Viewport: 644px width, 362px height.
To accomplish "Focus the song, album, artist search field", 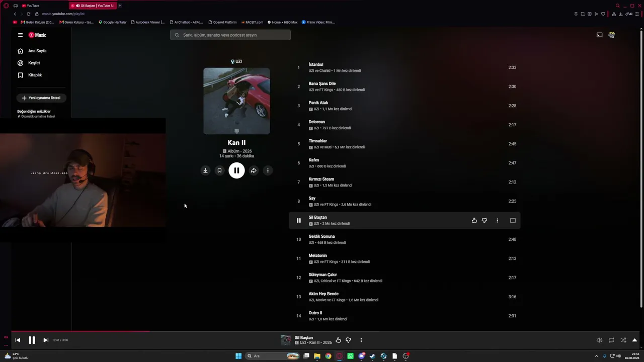I will coord(230,35).
